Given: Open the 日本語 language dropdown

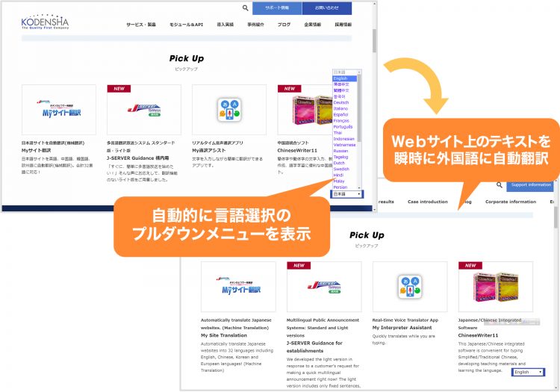Looking at the screenshot, I should pos(346,194).
